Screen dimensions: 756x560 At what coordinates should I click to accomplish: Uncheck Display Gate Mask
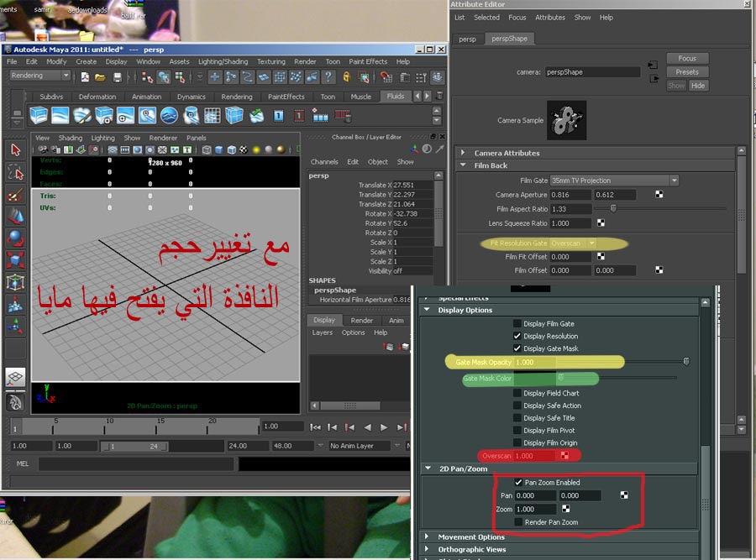click(517, 348)
